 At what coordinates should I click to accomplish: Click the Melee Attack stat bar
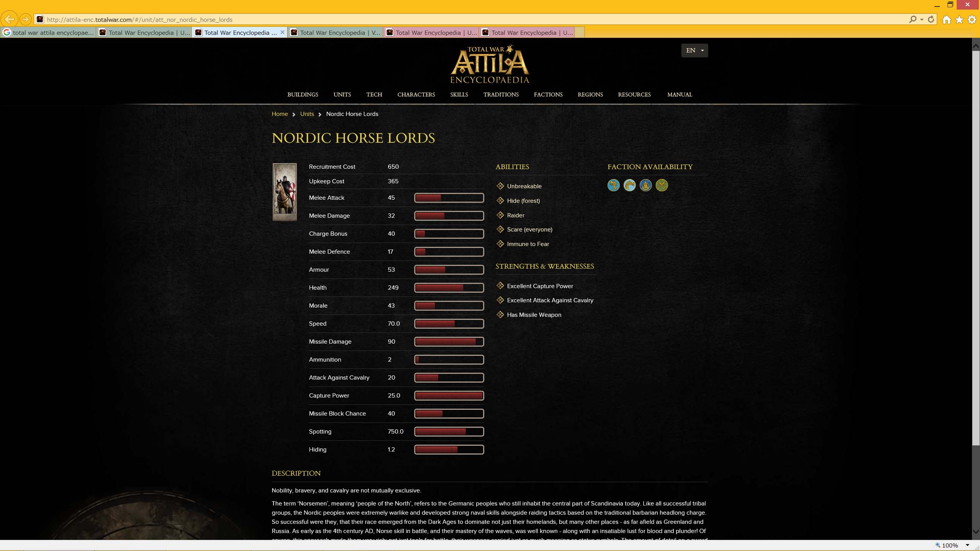[449, 198]
